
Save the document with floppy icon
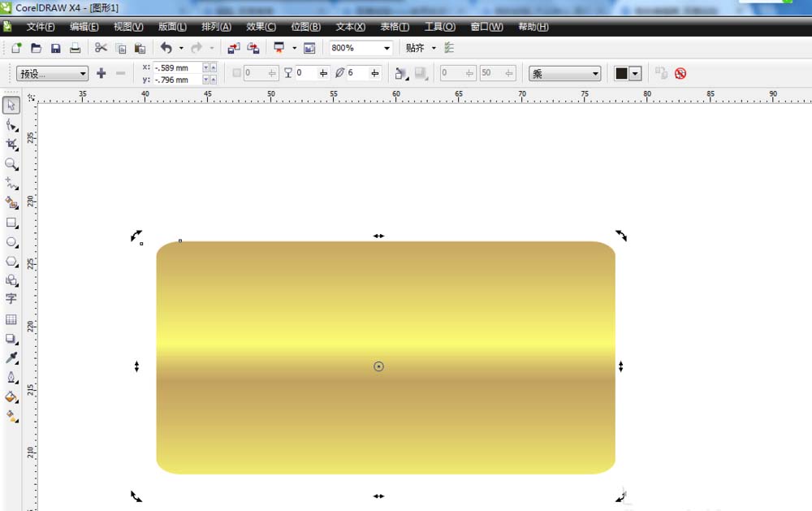click(x=55, y=48)
